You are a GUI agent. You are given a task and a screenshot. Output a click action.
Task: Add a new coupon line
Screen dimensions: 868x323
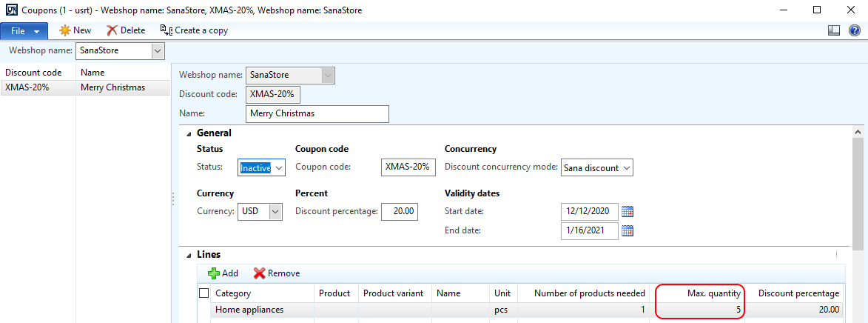[x=223, y=273]
